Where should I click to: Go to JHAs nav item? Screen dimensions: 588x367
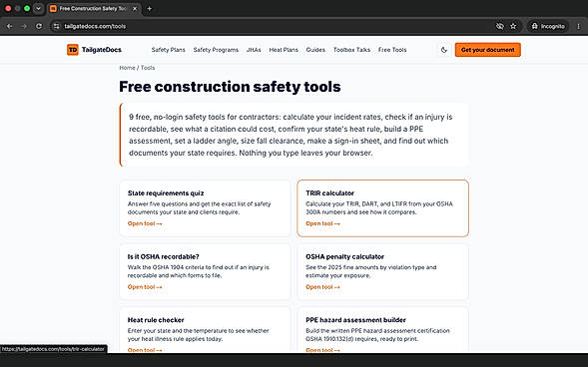[254, 50]
